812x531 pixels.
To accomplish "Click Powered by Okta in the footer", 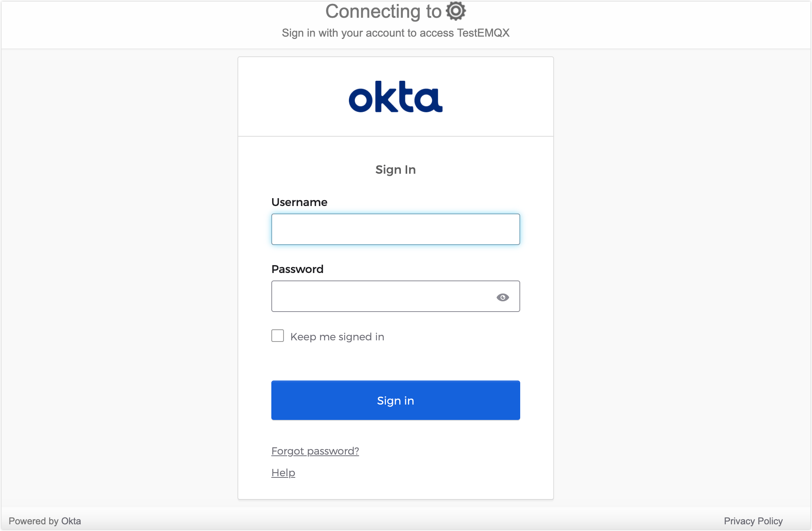I will point(44,521).
